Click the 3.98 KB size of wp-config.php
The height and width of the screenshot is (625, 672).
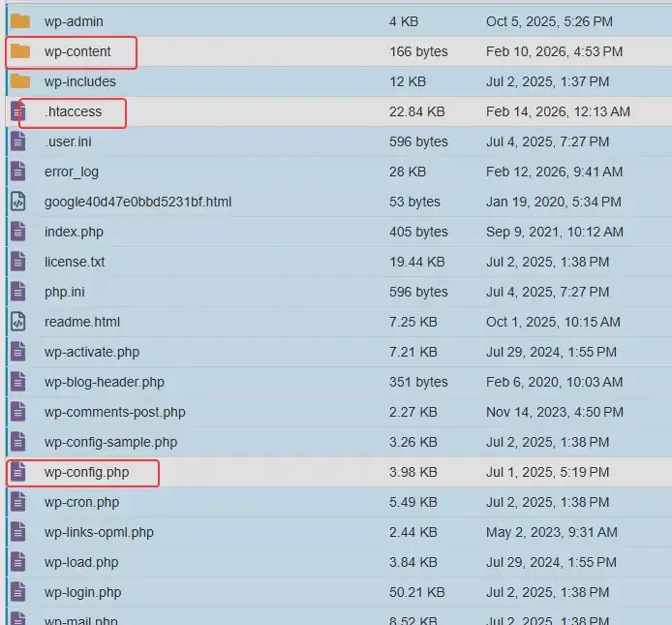pyautogui.click(x=413, y=472)
